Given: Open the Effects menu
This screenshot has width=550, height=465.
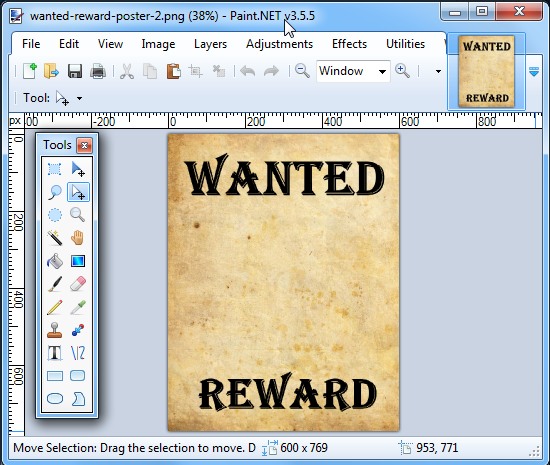Looking at the screenshot, I should pos(349,44).
